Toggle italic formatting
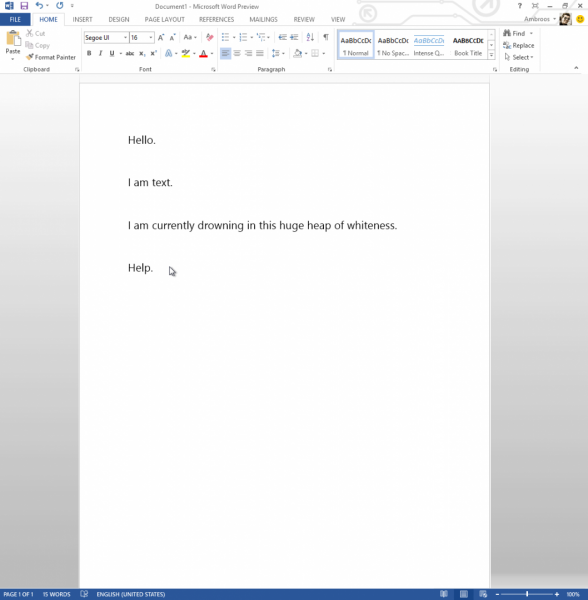Image resolution: width=588 pixels, height=600 pixels. point(100,53)
